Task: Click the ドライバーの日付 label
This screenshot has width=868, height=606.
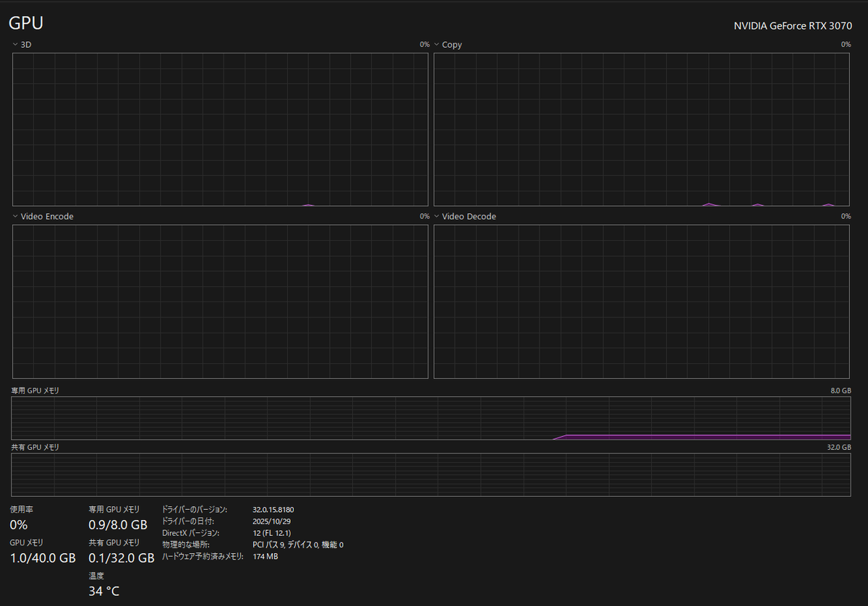Action: (188, 521)
